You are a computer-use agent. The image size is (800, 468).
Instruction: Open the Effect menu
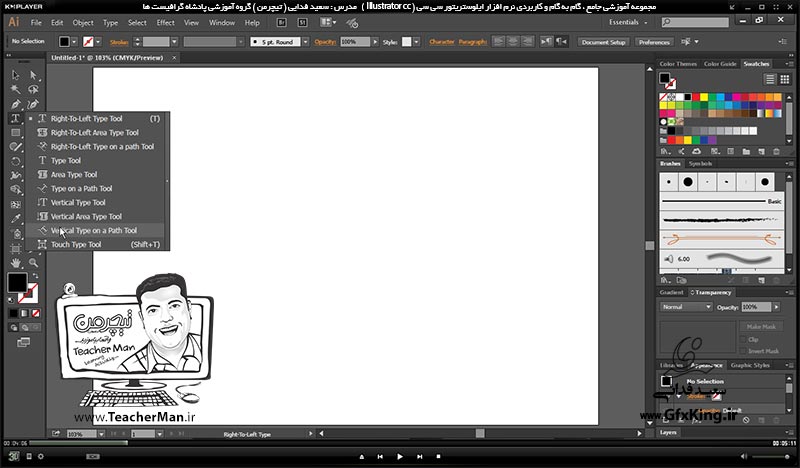(165, 22)
